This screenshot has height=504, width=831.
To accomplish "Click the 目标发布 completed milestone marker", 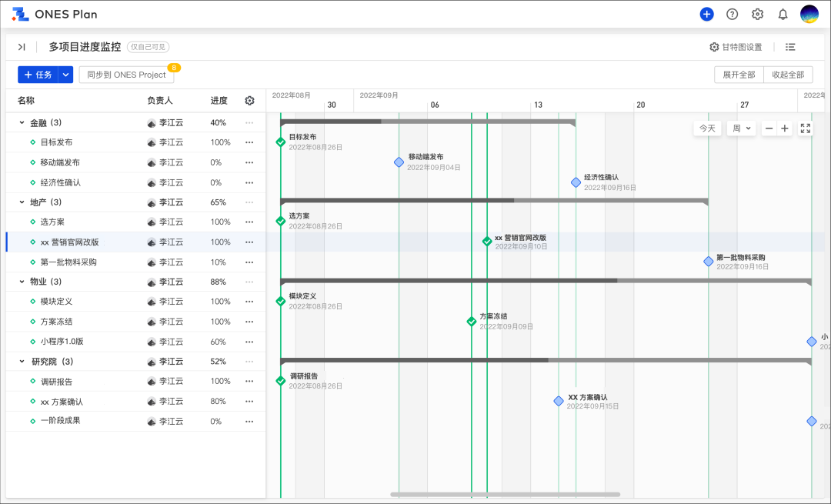I will (x=281, y=142).
